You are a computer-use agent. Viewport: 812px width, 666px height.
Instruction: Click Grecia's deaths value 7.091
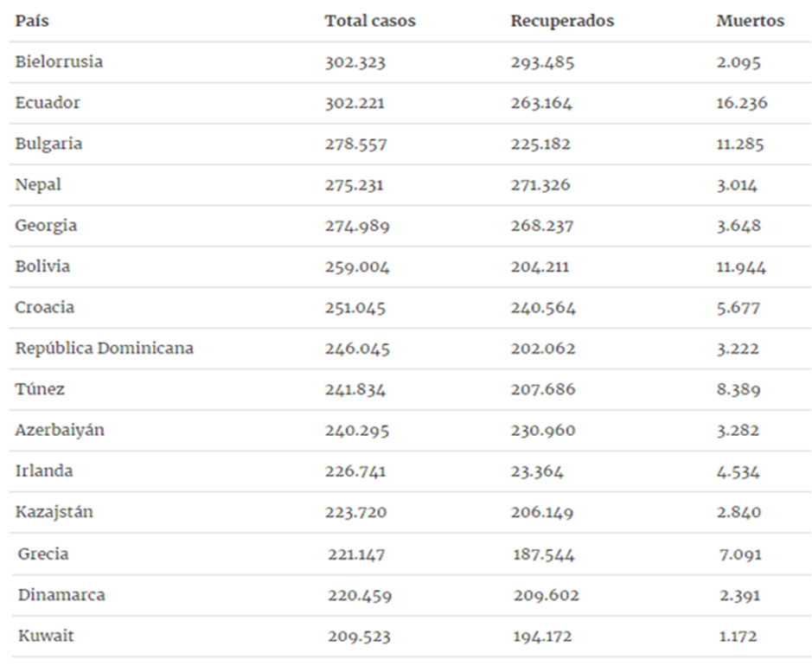tap(740, 554)
